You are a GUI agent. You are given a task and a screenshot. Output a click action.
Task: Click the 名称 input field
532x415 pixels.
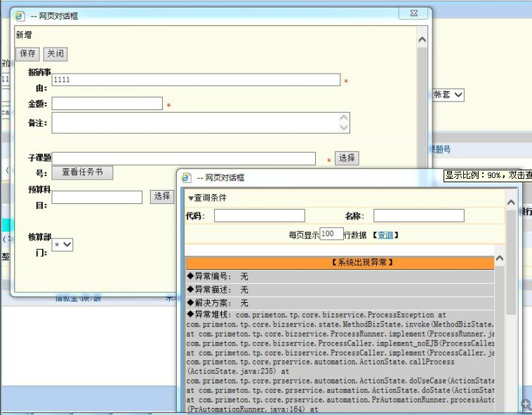pos(418,216)
